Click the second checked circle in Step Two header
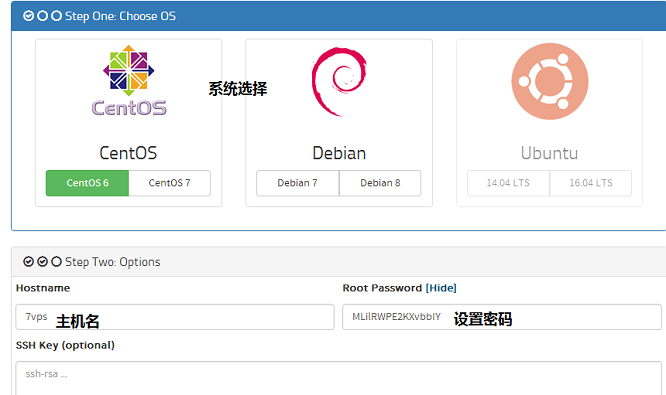 pos(42,262)
